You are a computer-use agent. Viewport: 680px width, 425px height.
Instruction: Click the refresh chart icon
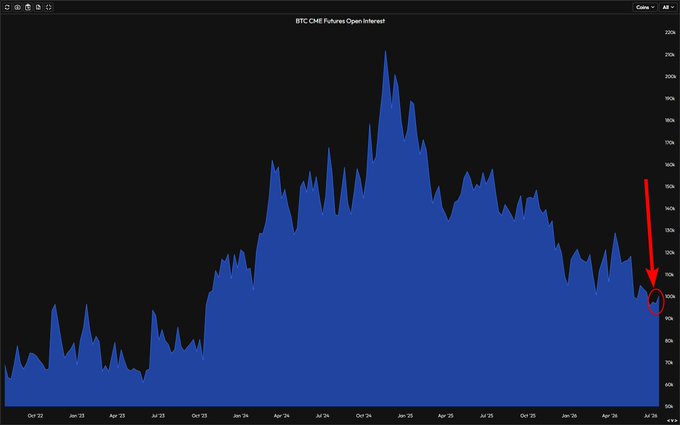[7, 7]
